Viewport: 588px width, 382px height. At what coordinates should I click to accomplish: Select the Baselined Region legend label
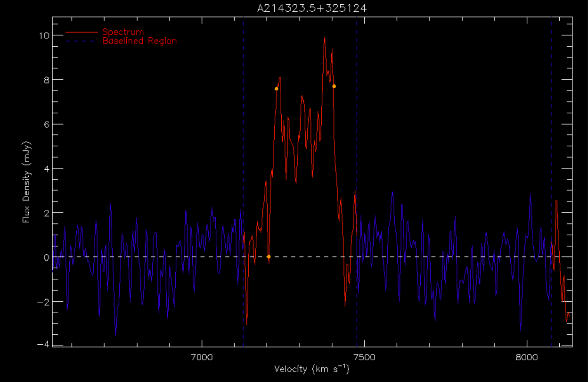(139, 41)
